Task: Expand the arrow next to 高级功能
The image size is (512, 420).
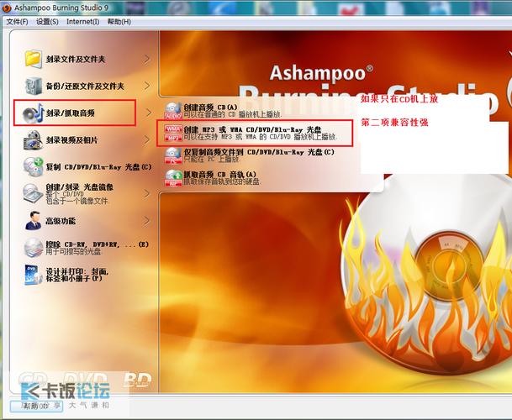Action: click(x=147, y=221)
